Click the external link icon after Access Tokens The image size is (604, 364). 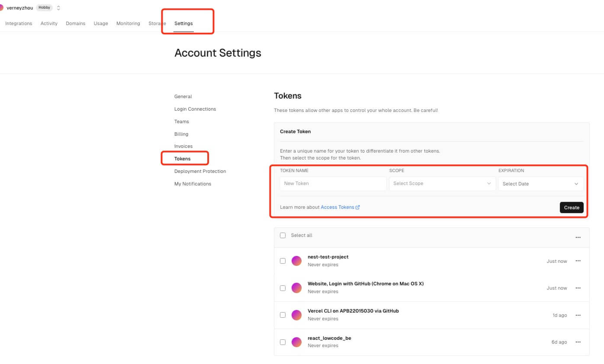pyautogui.click(x=358, y=208)
